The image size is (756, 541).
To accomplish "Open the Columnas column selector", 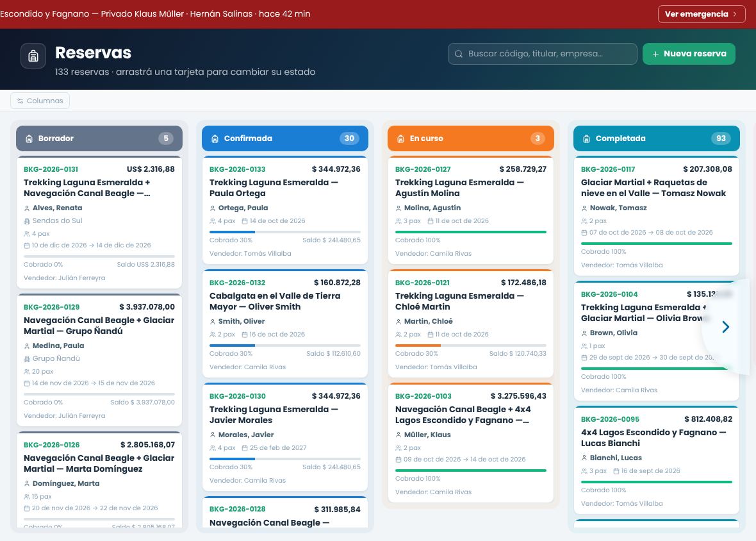I will [x=40, y=101].
